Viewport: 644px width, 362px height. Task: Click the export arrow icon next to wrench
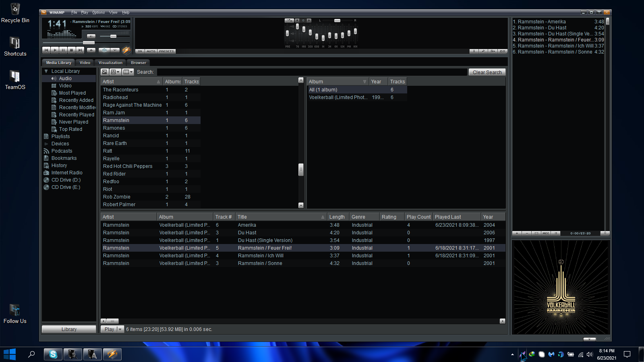493,51
